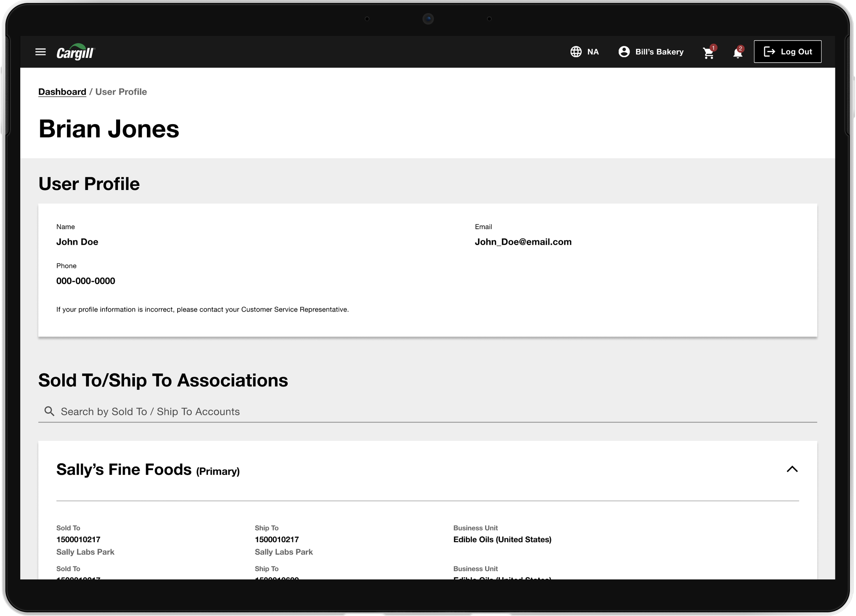Click the account avatar icon
The width and height of the screenshot is (856, 616).
point(624,52)
